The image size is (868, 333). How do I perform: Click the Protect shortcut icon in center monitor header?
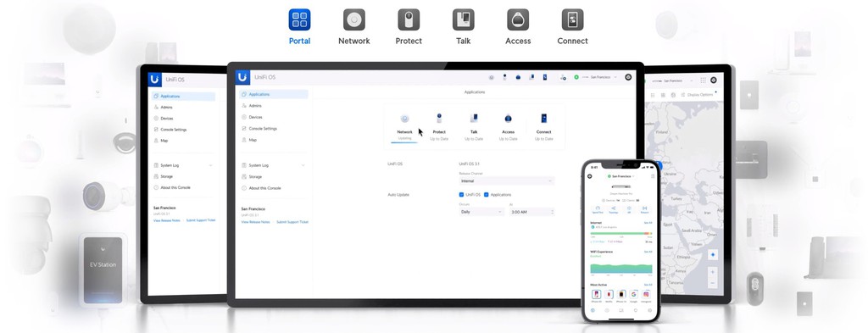click(504, 77)
